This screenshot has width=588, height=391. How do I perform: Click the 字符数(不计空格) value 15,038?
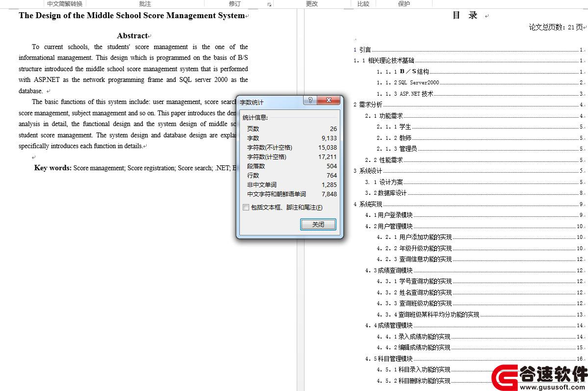pos(328,148)
